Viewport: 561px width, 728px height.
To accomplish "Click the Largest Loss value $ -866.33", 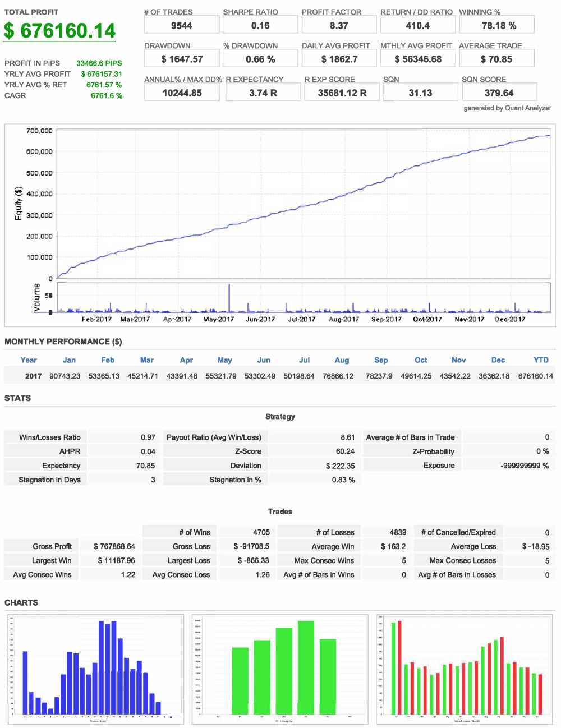I will [253, 560].
